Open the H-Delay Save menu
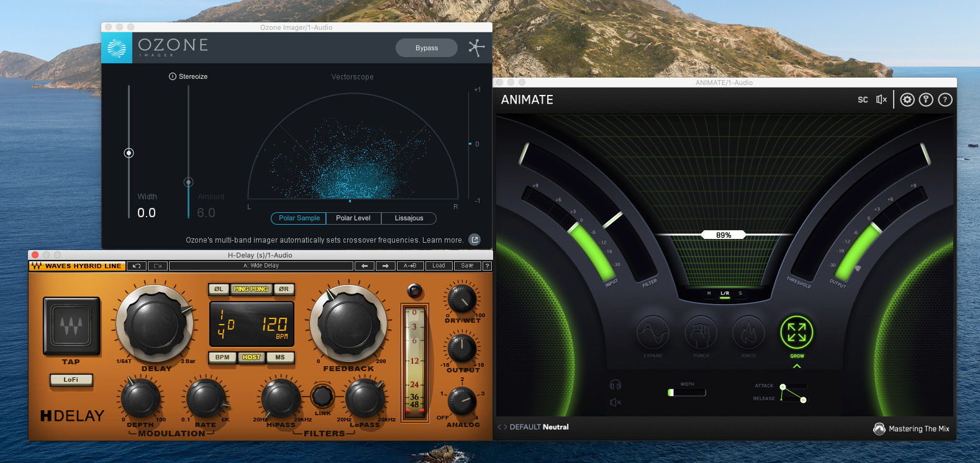Viewport: 980px width, 463px height. (467, 266)
